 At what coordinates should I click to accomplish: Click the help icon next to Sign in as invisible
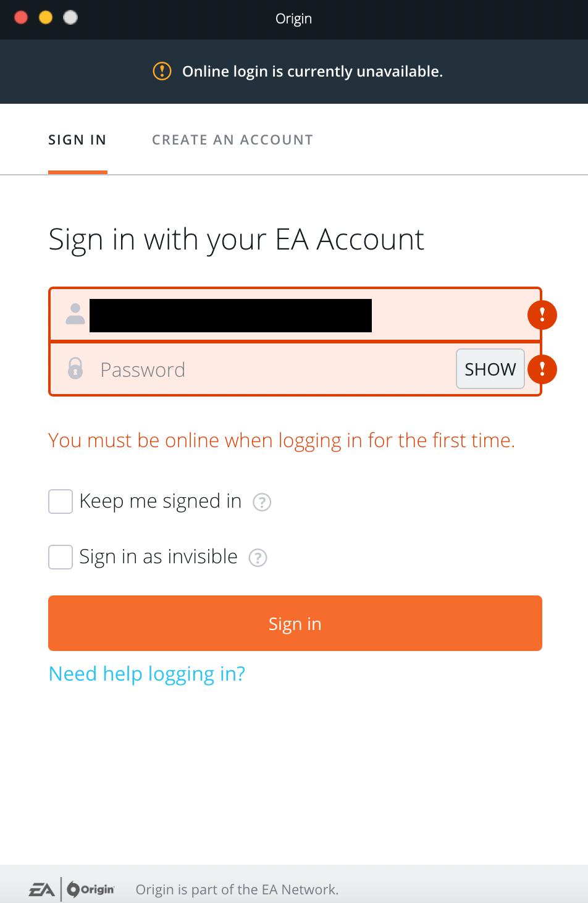coord(258,558)
